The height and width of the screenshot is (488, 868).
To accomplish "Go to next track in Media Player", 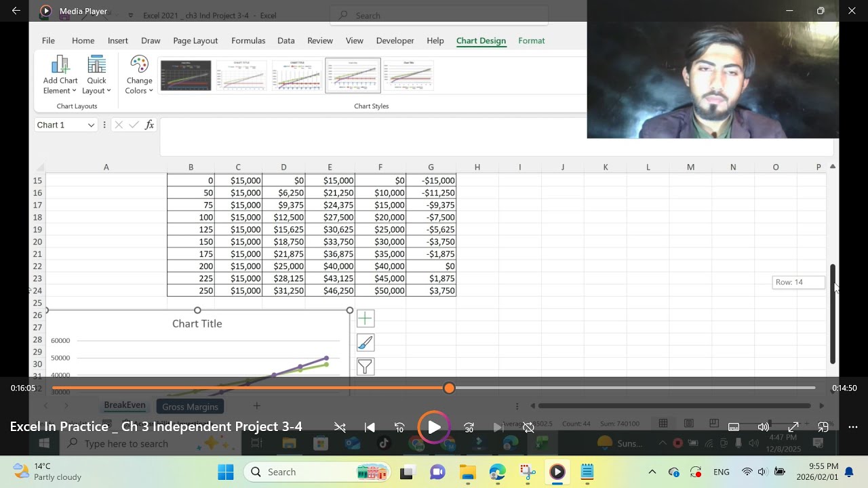I will [x=498, y=427].
